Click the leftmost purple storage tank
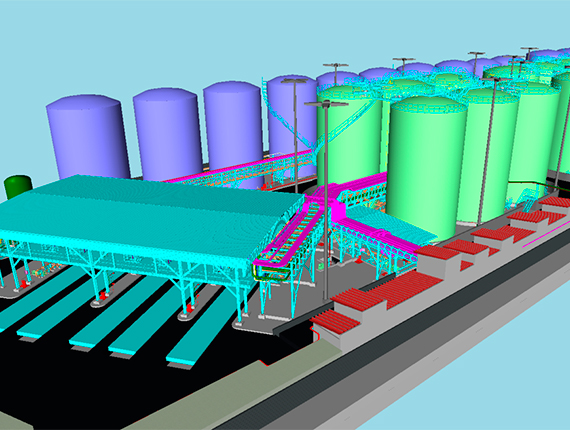Screen dimensions: 570x430 pos(87,136)
